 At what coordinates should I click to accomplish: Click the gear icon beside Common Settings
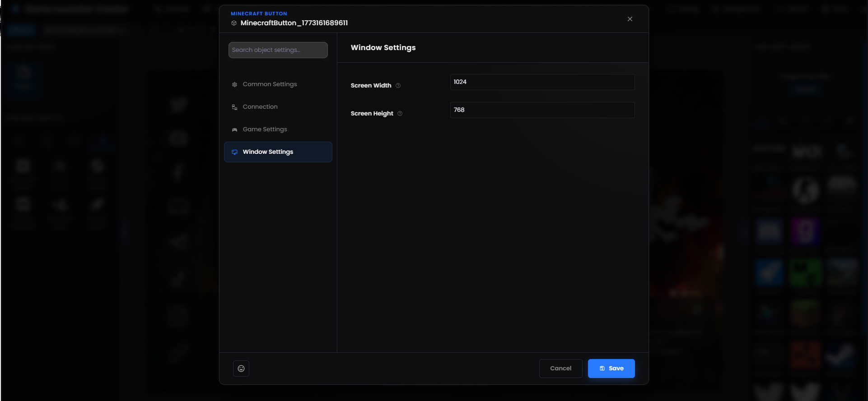click(234, 84)
